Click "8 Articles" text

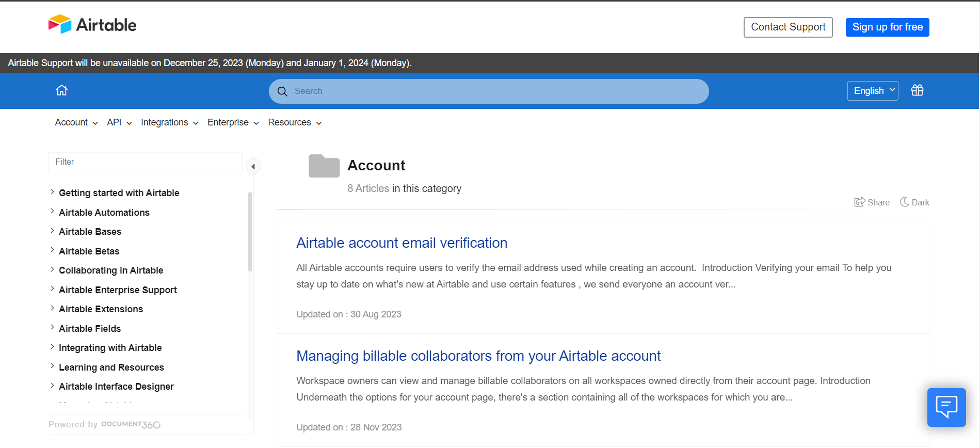coord(368,188)
